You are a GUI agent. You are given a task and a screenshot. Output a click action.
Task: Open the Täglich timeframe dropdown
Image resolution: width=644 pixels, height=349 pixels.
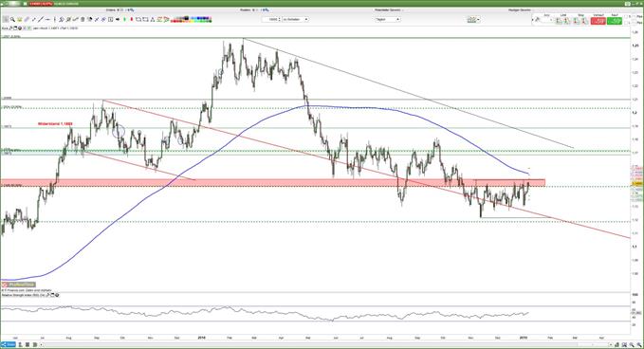[387, 19]
